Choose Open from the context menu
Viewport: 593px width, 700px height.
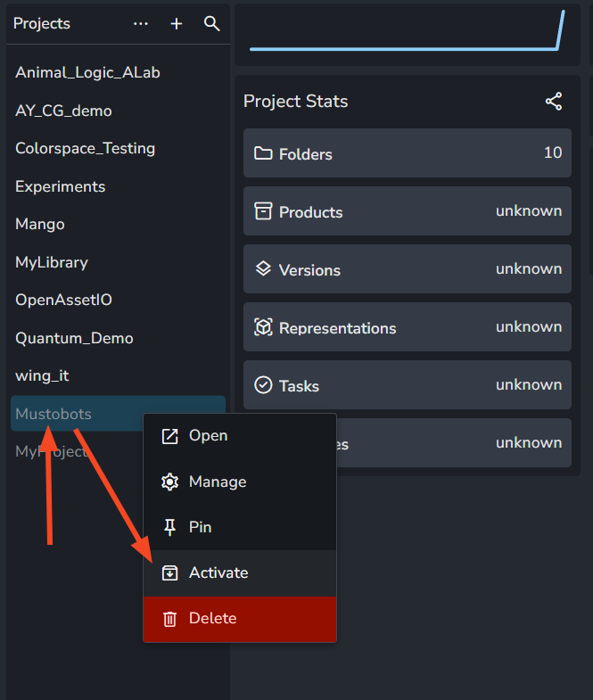click(x=240, y=436)
